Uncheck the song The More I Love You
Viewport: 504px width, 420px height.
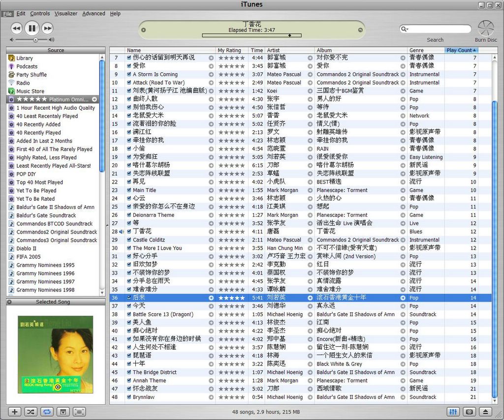[x=129, y=248]
